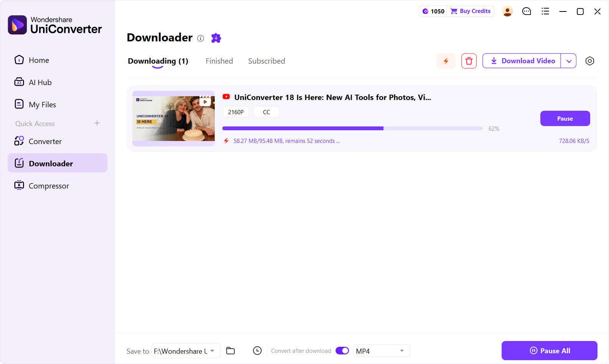Click the credits balance 1050
Screen dimensions: 609x364
tap(433, 11)
